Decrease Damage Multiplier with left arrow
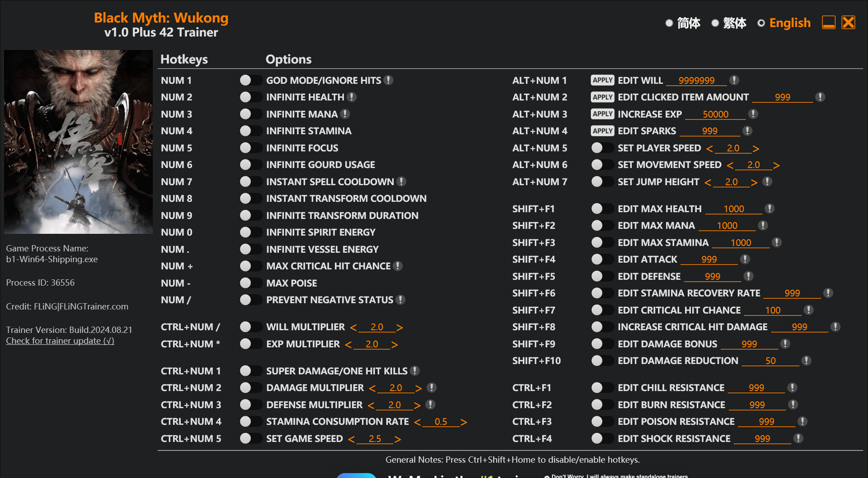This screenshot has width=868, height=478. click(x=372, y=388)
